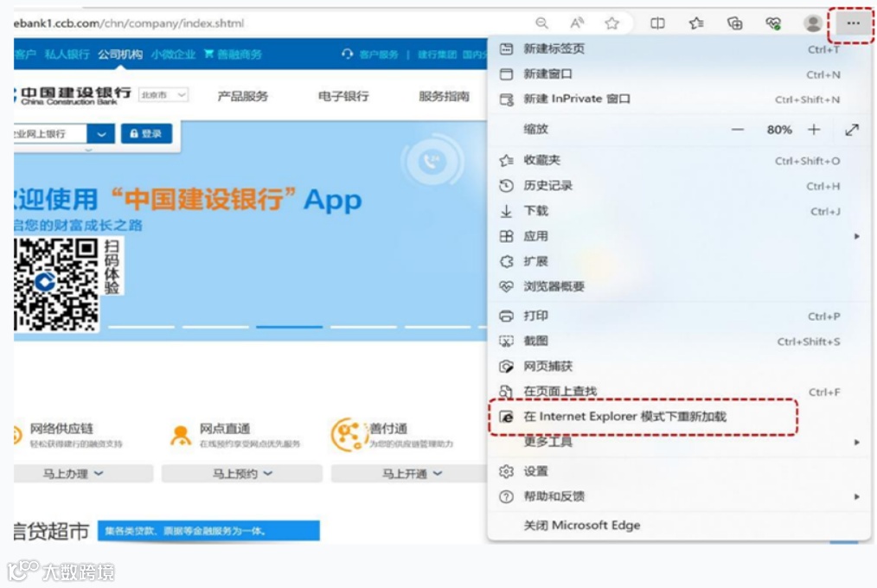
Task: Select 新建窗口 menu item
Action: click(x=678, y=74)
